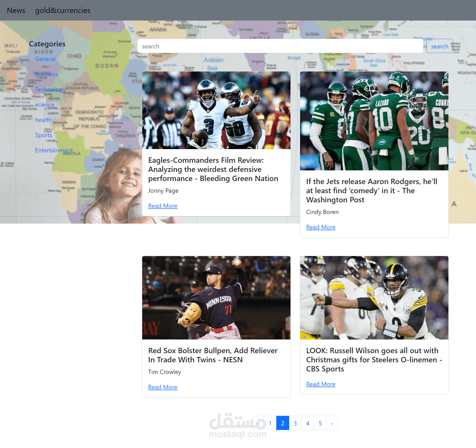Viewport: 476px width, 448px height.
Task: Go to previous page with left chevron
Action: [258, 423]
